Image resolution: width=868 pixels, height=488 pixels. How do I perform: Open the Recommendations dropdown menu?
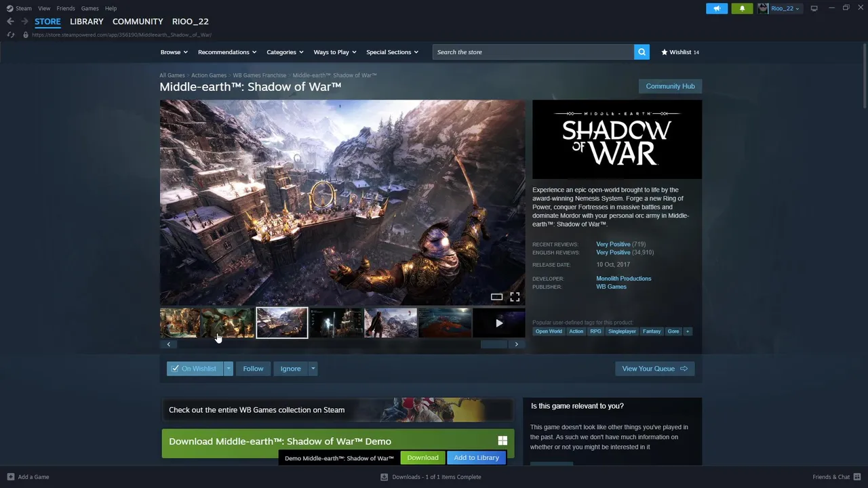click(x=227, y=52)
